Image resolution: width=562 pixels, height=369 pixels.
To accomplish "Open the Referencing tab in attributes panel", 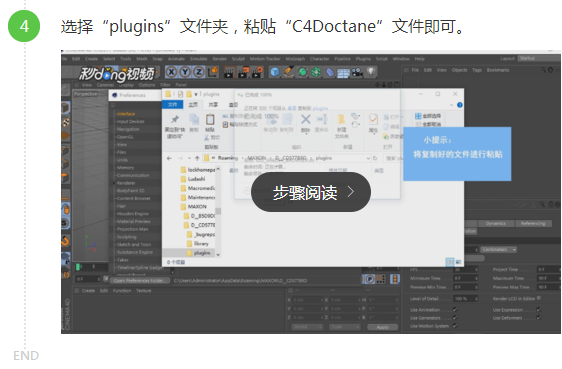I will 533,223.
